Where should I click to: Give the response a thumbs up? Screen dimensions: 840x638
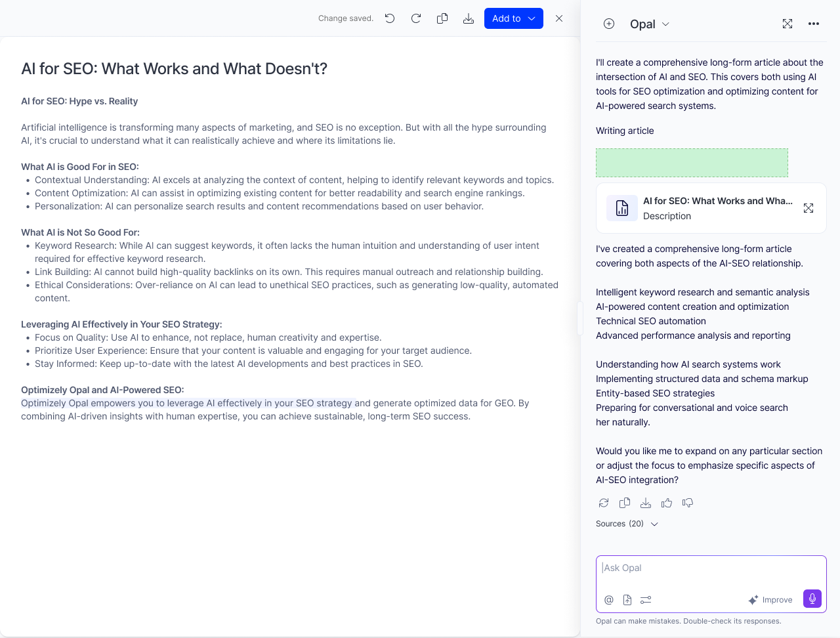click(667, 503)
